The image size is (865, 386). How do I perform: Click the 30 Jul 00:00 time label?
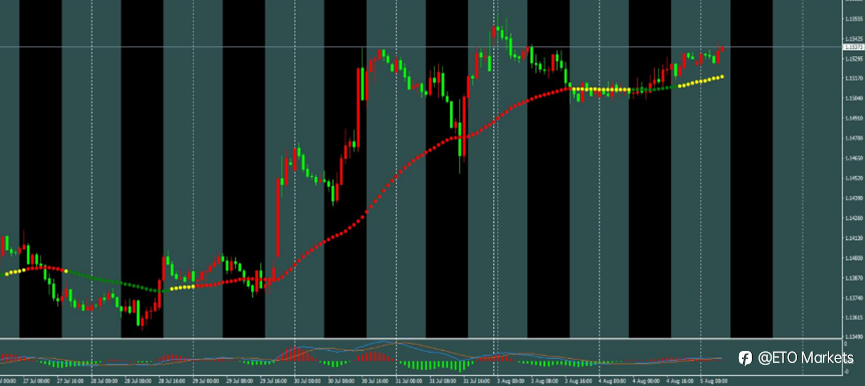(308, 380)
